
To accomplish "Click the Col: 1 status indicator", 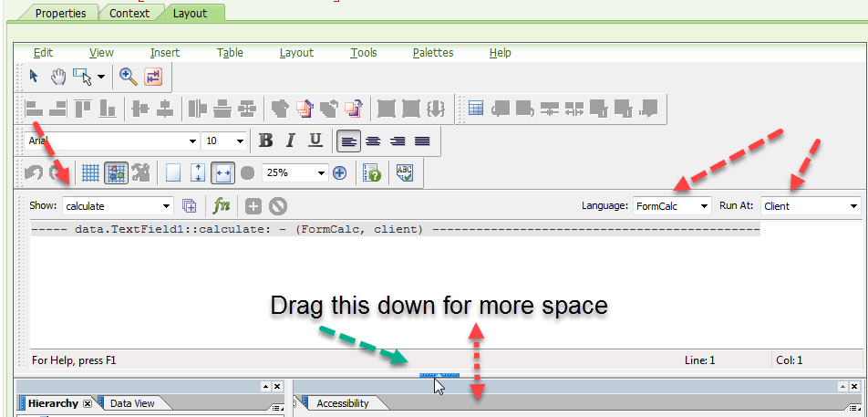I will click(790, 360).
